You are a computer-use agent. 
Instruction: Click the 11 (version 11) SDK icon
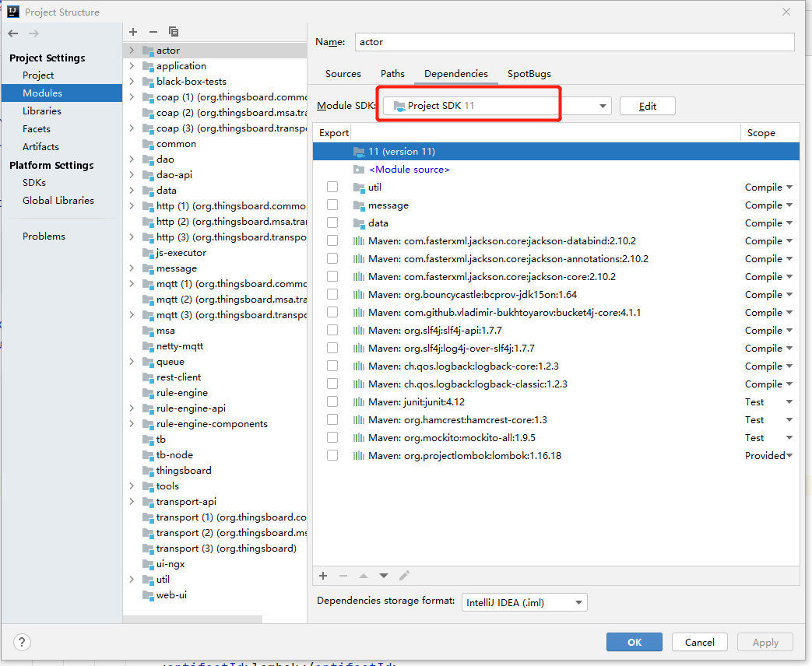tap(359, 152)
